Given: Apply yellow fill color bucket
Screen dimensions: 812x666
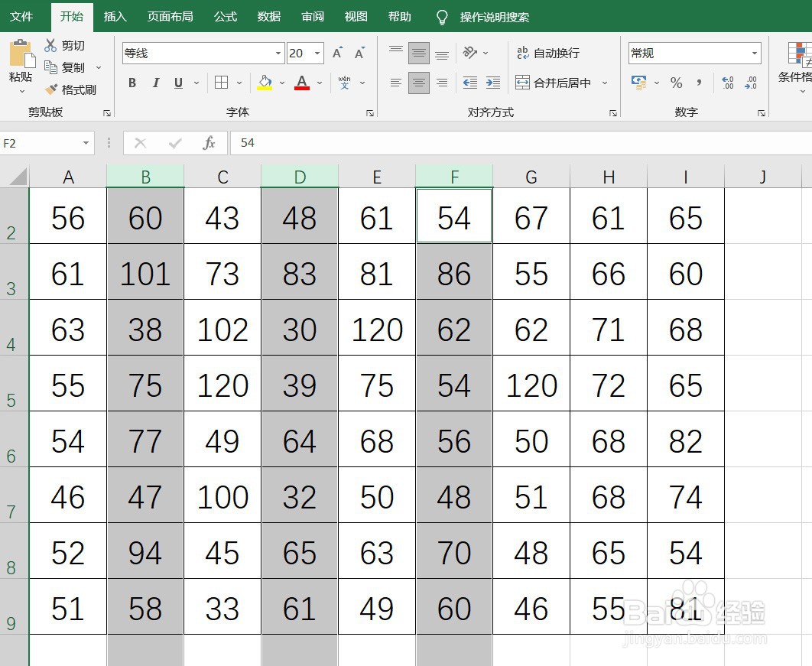Looking at the screenshot, I should pyautogui.click(x=265, y=83).
